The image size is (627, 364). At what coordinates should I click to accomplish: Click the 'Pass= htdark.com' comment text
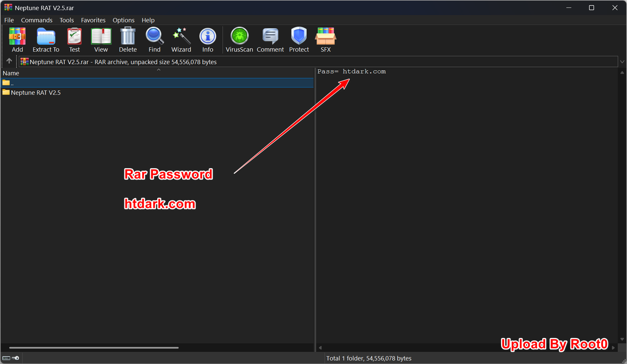[352, 71]
